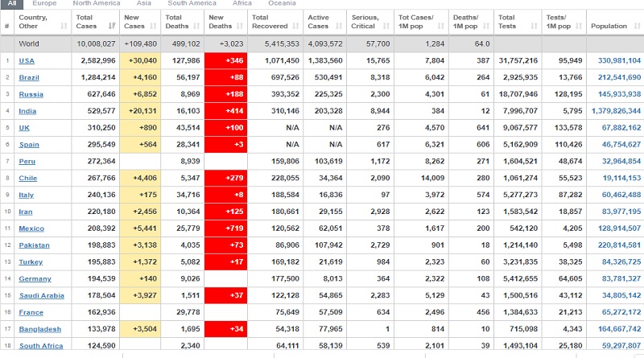Click the New Deaths column header
The width and height of the screenshot is (644, 358).
click(x=226, y=22)
